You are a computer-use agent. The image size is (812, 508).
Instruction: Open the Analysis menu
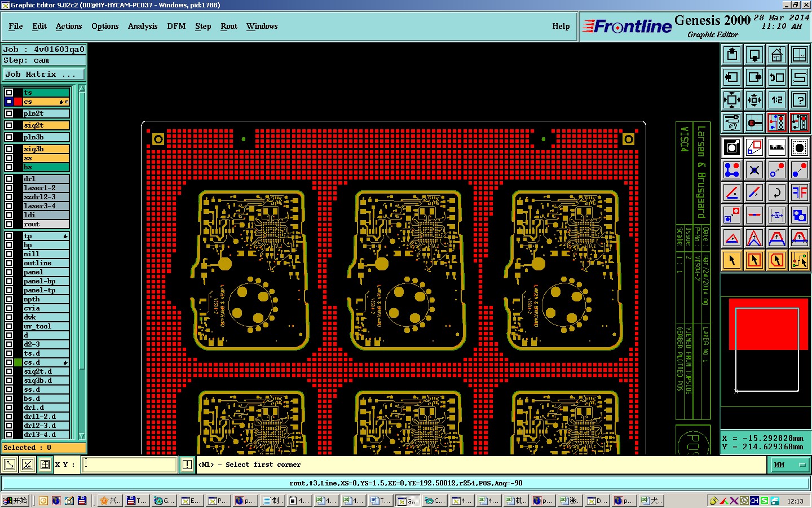[x=143, y=26]
